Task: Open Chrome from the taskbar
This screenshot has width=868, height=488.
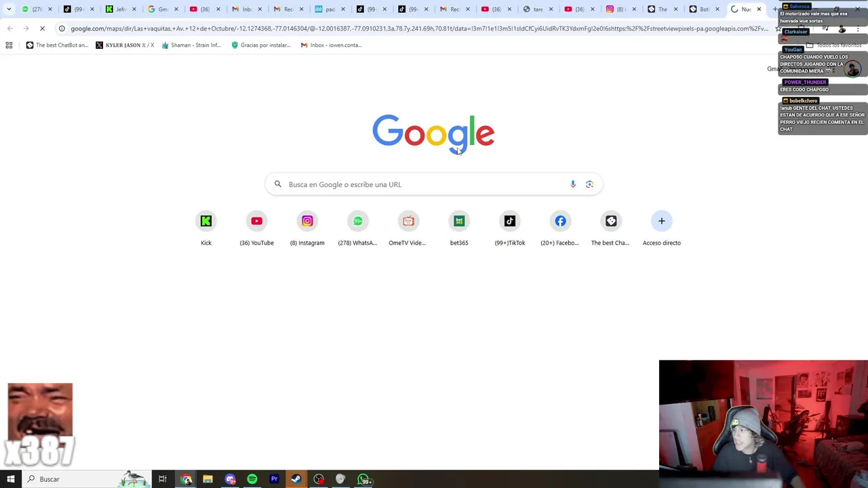Action: (x=186, y=479)
